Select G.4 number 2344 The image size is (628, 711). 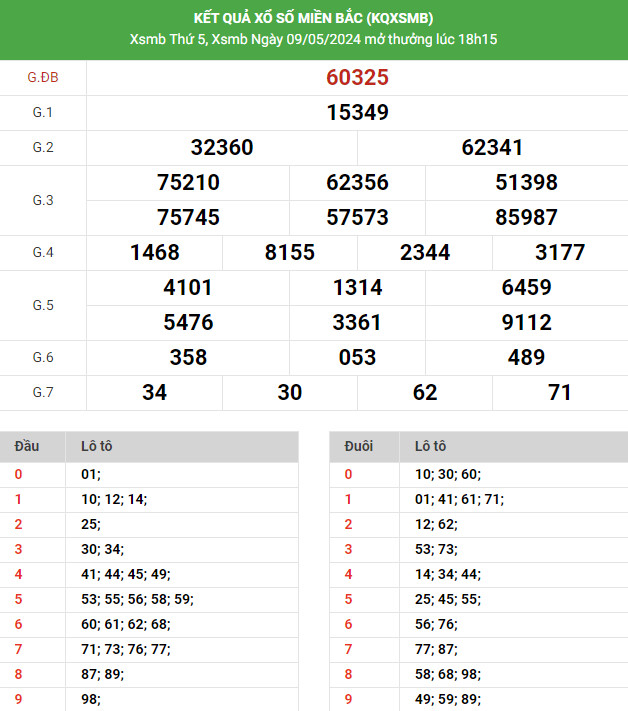(425, 252)
